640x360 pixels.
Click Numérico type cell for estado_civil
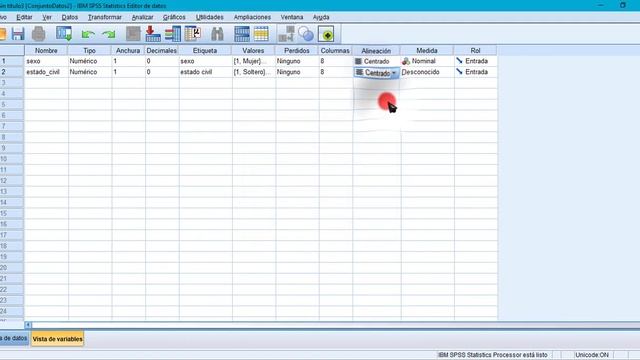89,72
